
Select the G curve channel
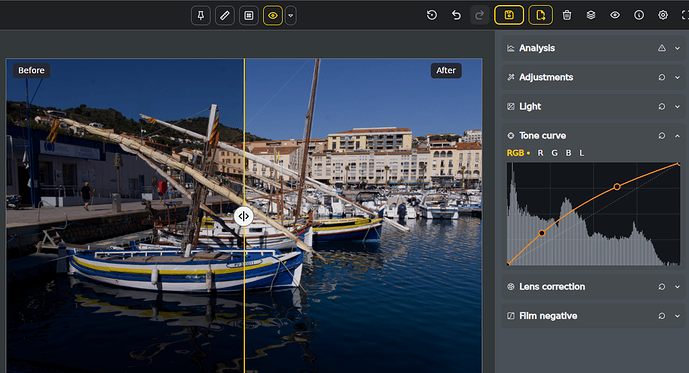[x=555, y=153]
